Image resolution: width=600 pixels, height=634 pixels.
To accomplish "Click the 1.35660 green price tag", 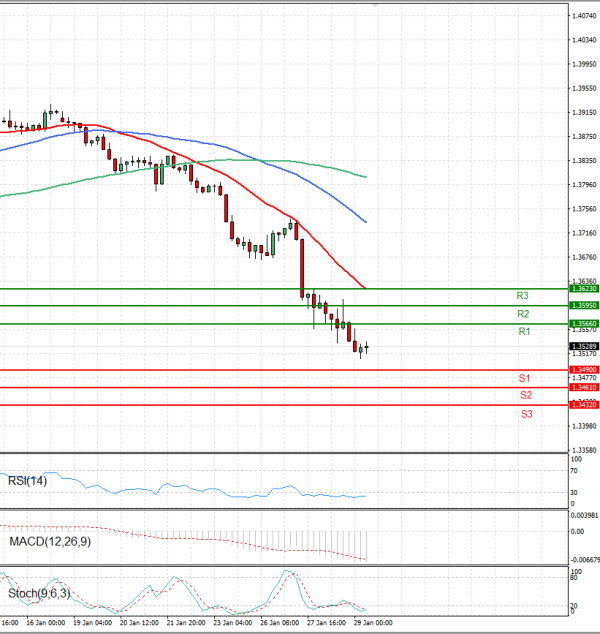I will (x=584, y=323).
